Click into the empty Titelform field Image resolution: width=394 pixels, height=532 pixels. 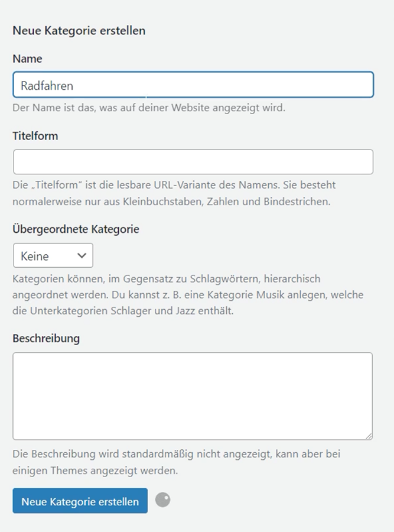[193, 162]
